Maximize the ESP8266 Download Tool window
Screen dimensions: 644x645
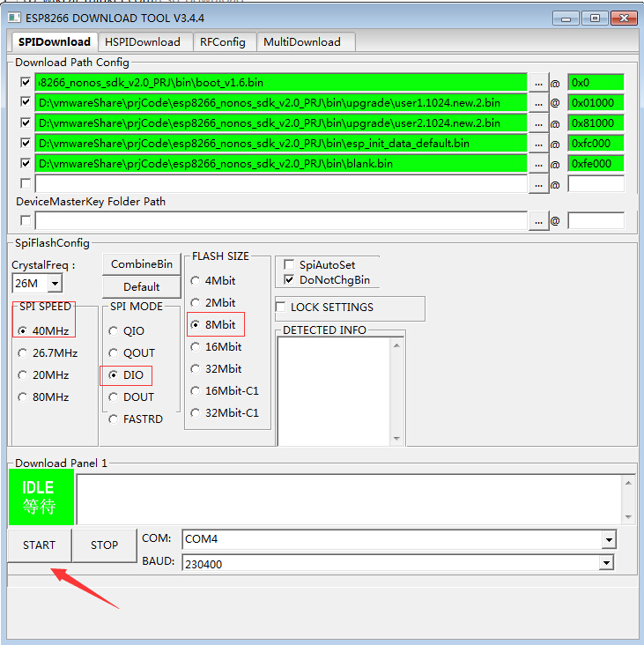tap(595, 19)
